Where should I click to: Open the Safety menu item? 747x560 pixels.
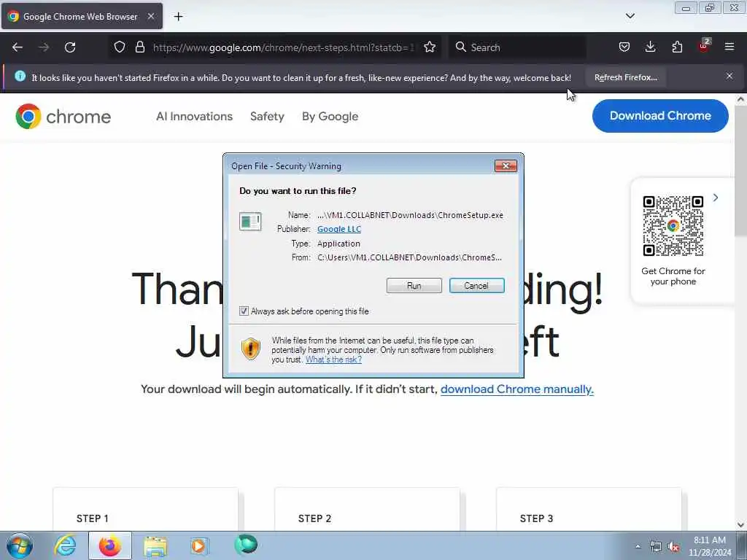(267, 116)
